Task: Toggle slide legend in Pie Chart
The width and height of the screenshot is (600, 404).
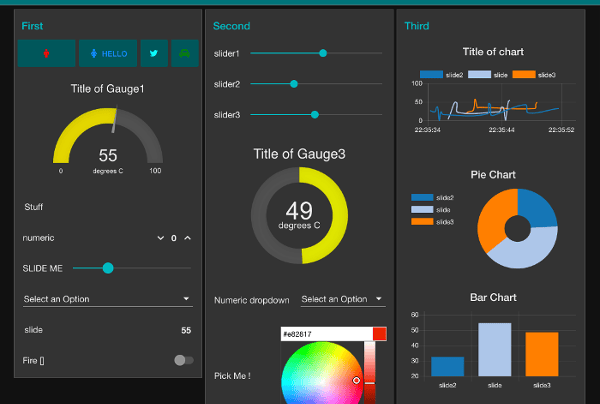Action: tap(430, 210)
